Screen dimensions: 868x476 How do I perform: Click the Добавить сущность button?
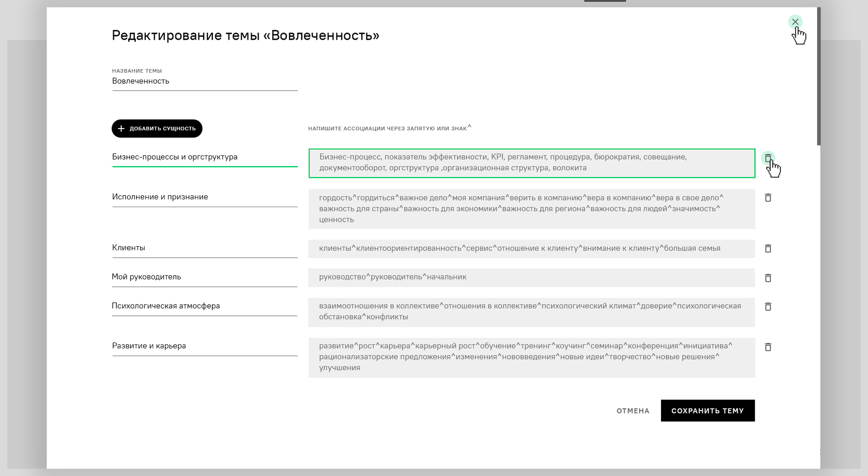point(157,128)
